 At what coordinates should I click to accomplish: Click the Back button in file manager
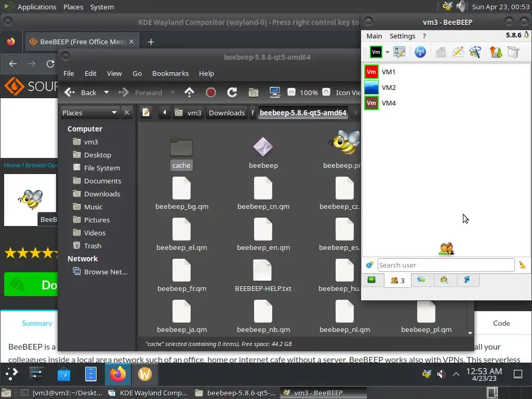pos(81,92)
